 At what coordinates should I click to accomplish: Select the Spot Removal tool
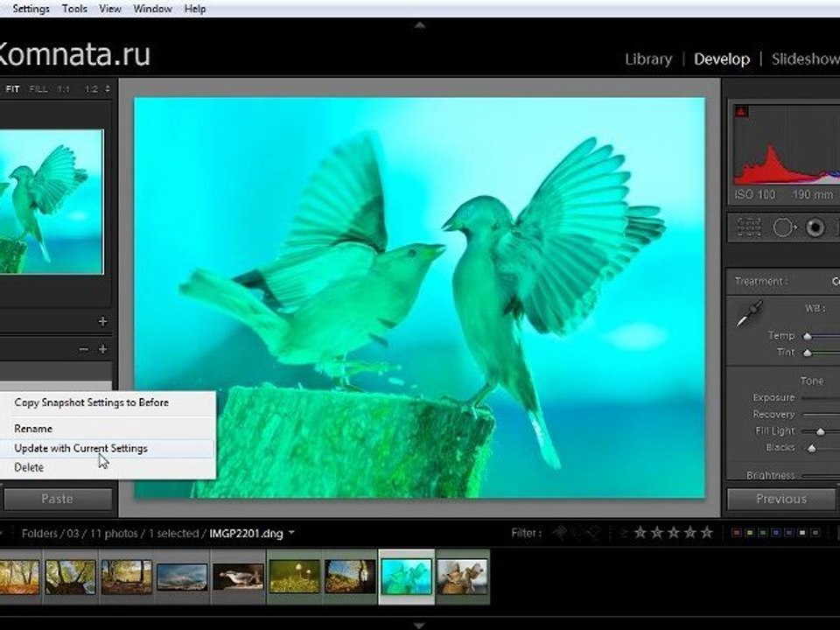(784, 227)
